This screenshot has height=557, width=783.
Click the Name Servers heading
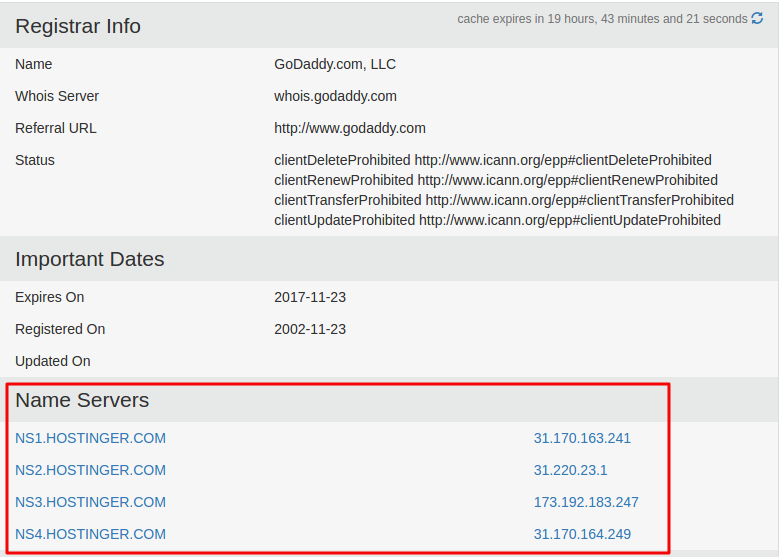point(82,400)
